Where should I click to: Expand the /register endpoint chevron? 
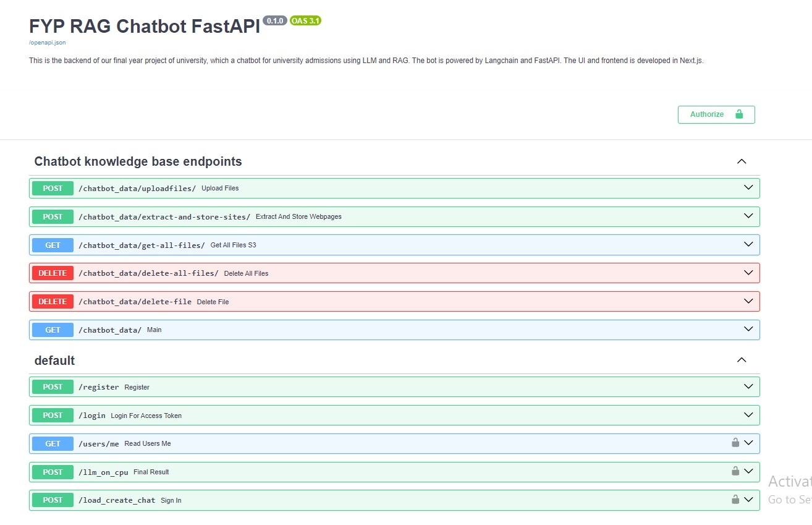[x=748, y=386]
